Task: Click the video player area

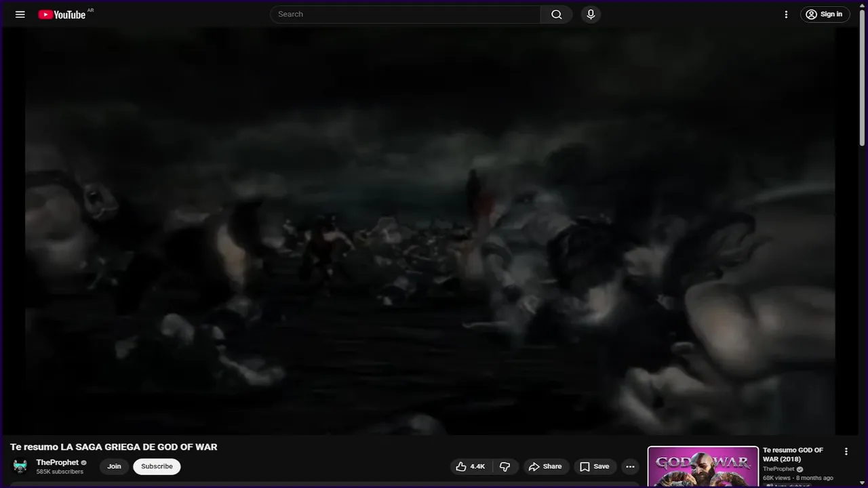Action: tap(431, 230)
